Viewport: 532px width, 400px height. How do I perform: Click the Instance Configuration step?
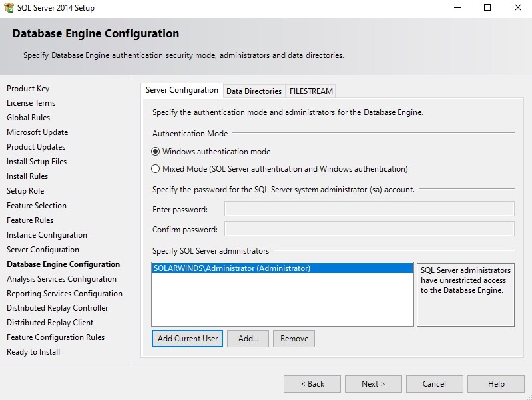coord(47,235)
